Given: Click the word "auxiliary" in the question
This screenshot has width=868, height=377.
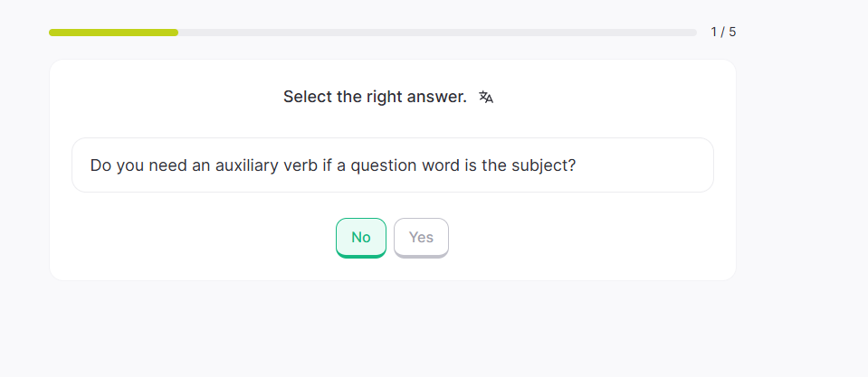Looking at the screenshot, I should point(247,165).
